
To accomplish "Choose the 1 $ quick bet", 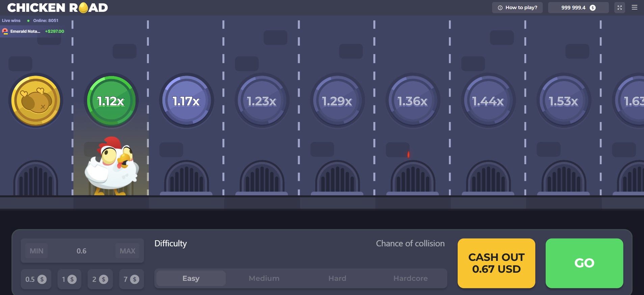I will pos(70,279).
